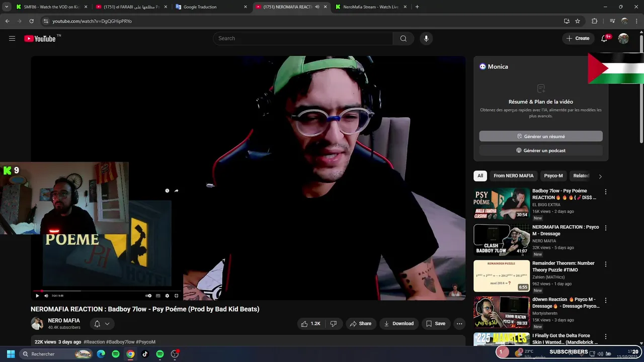Play the video using the play button

click(37, 296)
